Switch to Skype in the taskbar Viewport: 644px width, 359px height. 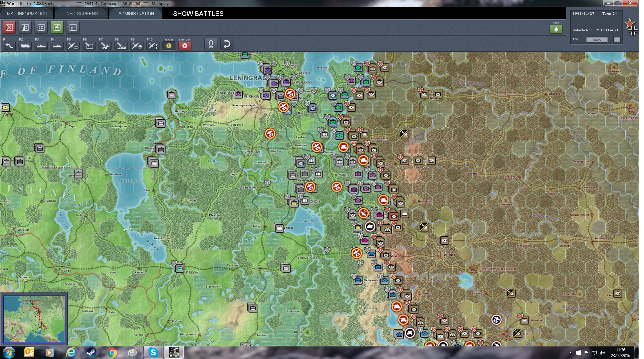tap(153, 352)
